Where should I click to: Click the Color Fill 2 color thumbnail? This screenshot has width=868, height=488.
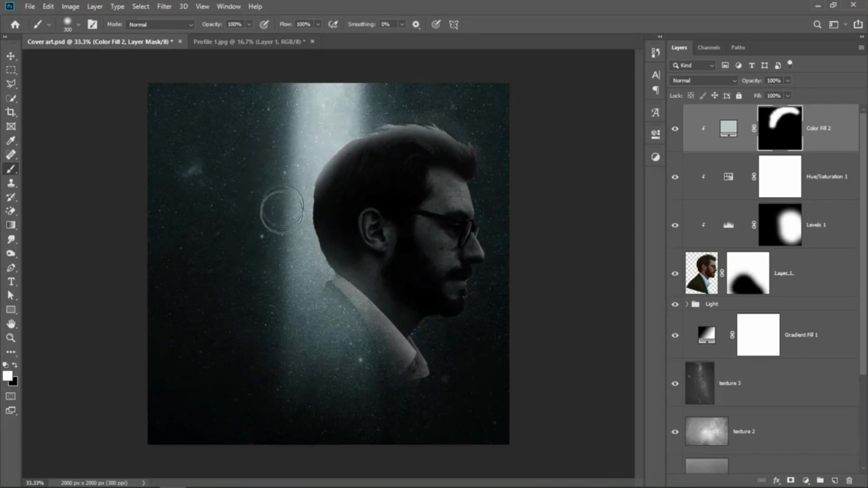tap(728, 128)
